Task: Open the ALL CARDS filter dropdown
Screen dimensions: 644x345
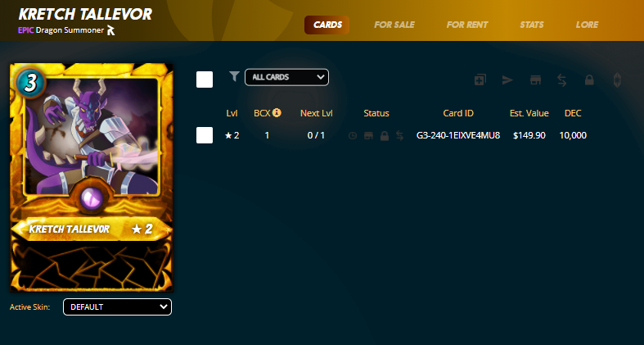Action: click(x=286, y=77)
